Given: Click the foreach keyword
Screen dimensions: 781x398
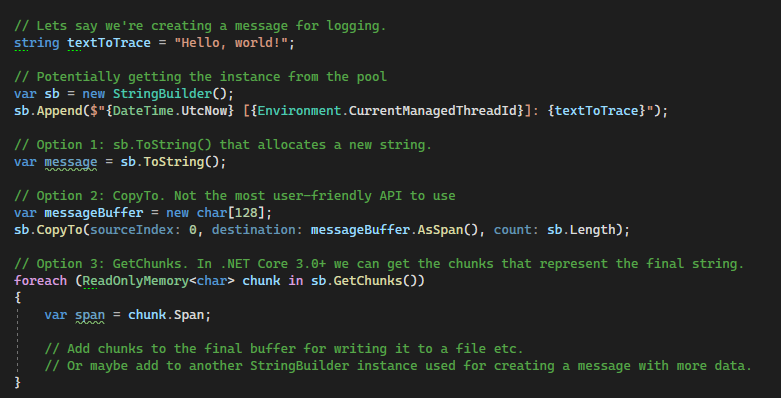Looking at the screenshot, I should (x=40, y=281).
